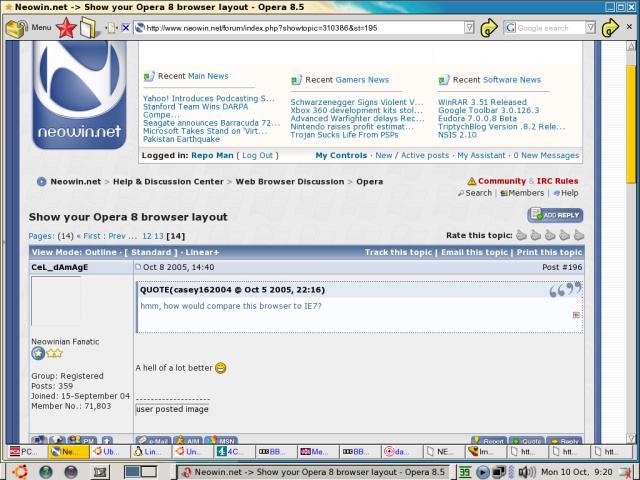Open 0 New Messages link
640x480 pixels.
(x=546, y=156)
